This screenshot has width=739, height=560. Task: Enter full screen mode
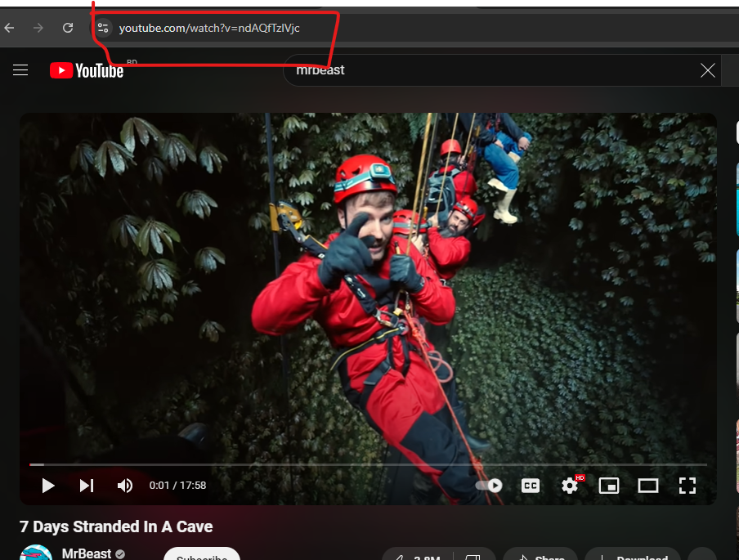[x=687, y=486]
